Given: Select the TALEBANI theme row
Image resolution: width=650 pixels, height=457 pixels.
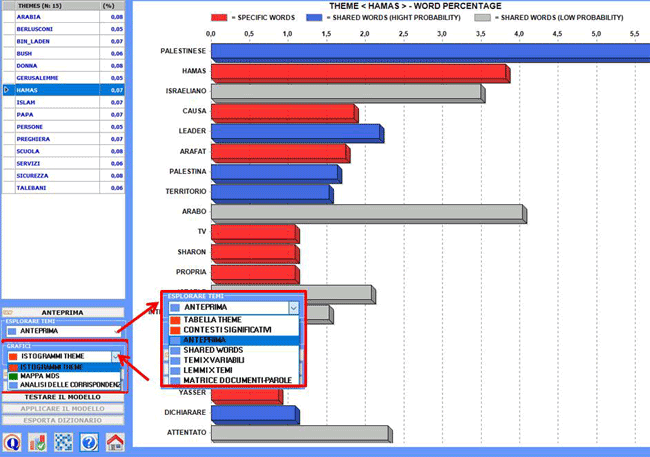Looking at the screenshot, I should pos(63,188).
